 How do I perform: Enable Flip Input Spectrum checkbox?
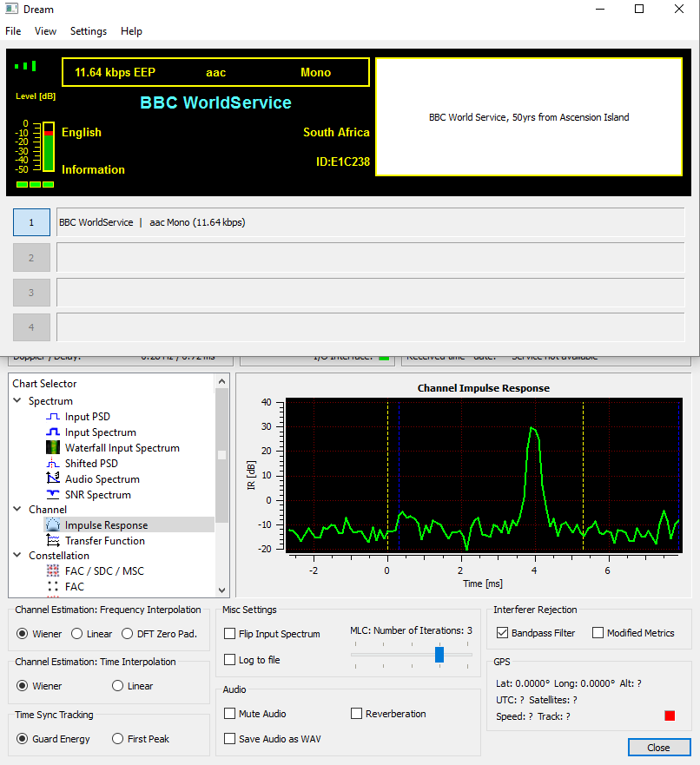coord(230,634)
